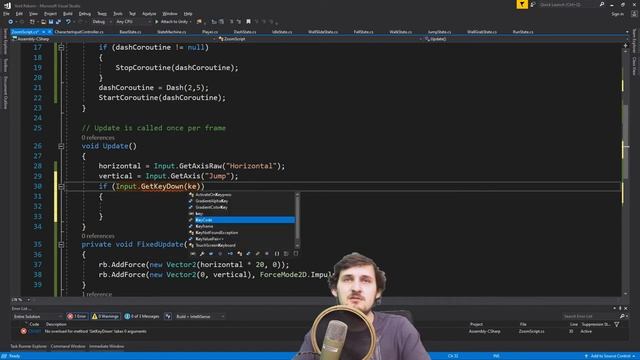This screenshot has width=640, height=360.
Task: Switch to the IdleState.cs tab
Action: point(282,31)
